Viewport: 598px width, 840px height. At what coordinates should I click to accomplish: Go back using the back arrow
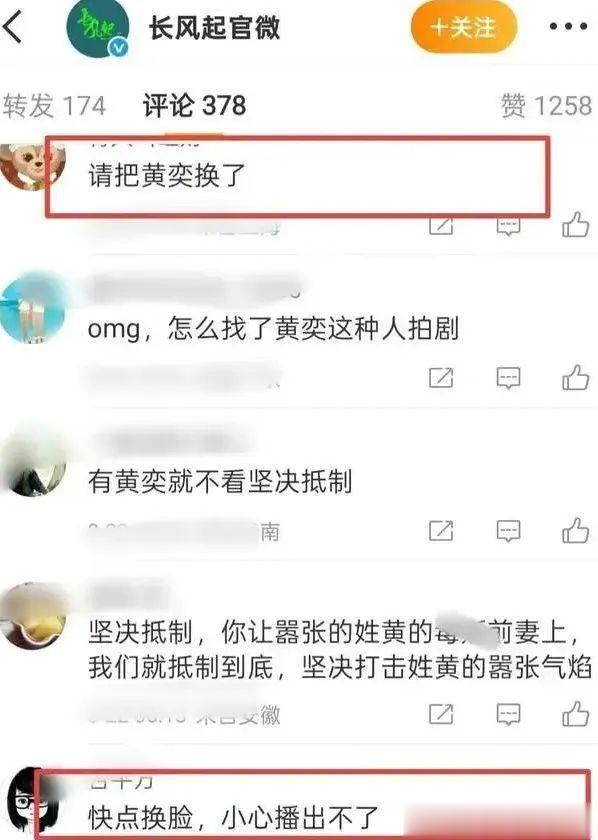[x=14, y=28]
